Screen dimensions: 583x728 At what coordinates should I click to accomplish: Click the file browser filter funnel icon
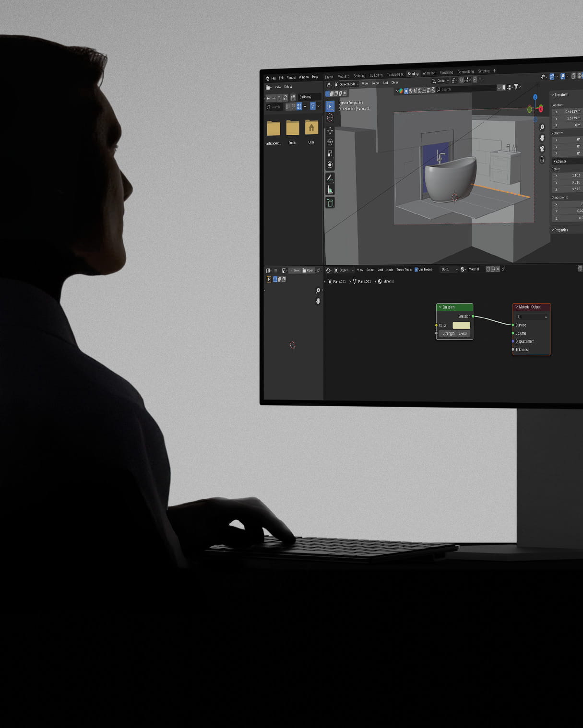click(312, 106)
